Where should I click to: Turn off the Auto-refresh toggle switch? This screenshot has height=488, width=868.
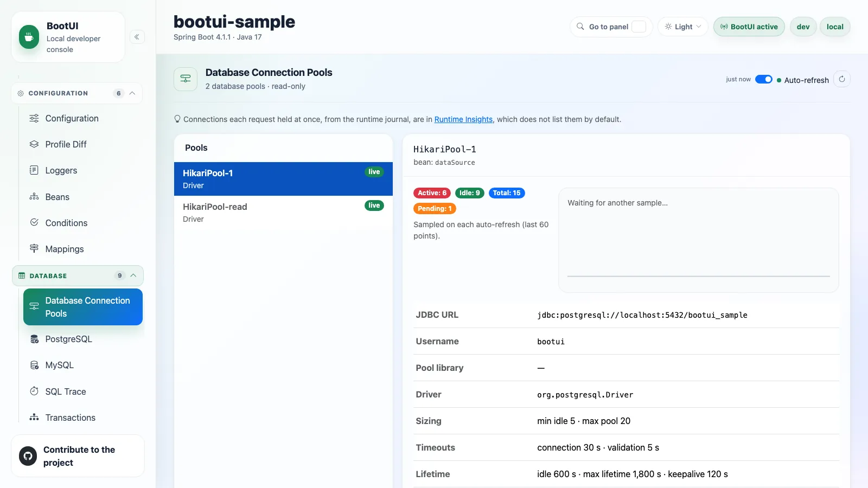tap(764, 79)
